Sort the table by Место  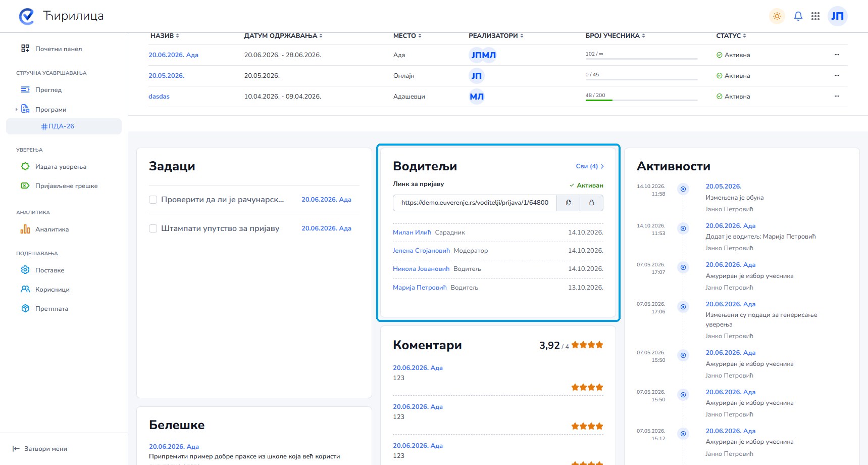407,36
